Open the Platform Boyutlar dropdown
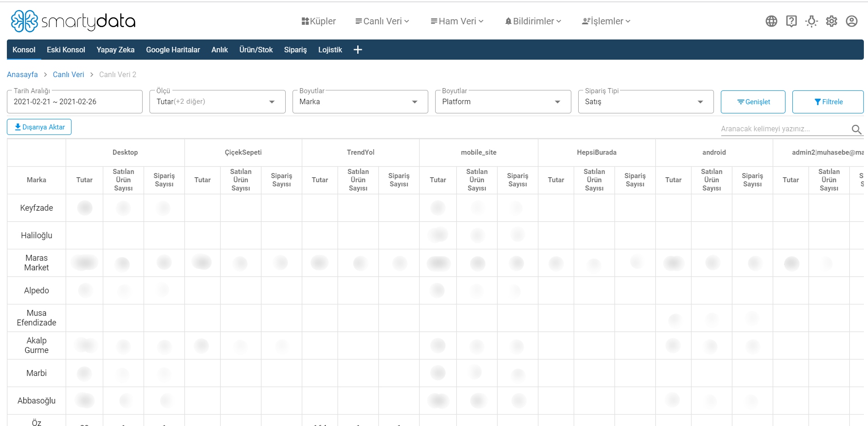Screen dimensions: 868x426 503,101
